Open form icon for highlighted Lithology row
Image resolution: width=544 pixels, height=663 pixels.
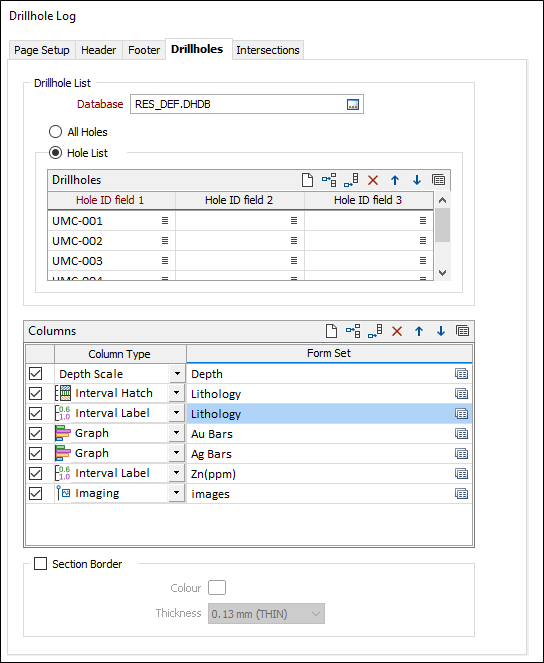tap(462, 414)
